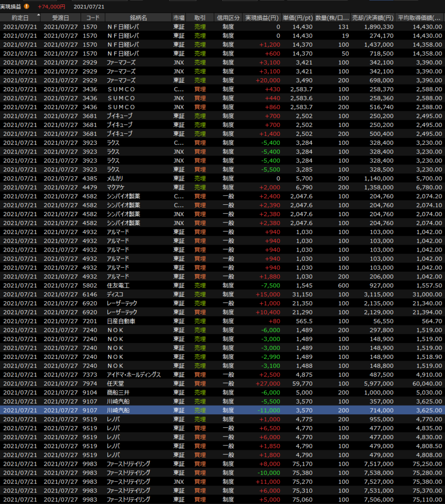Click the 信用区分 column header

coord(229,18)
